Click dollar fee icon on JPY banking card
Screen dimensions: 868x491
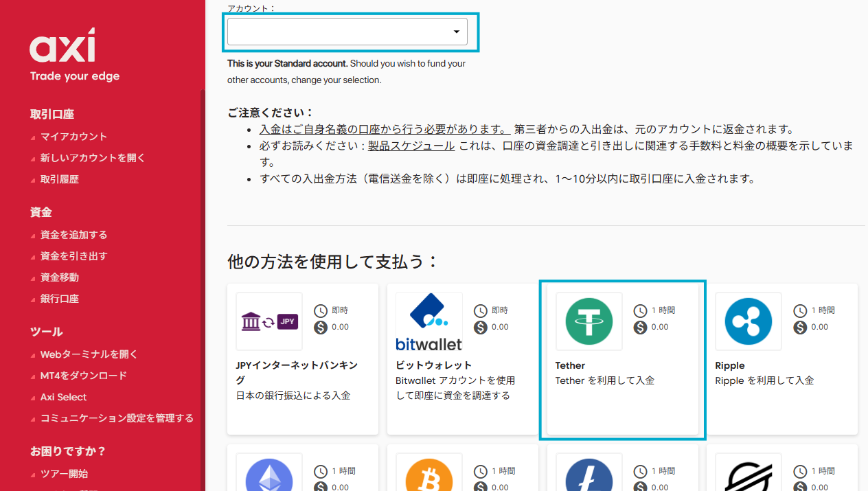click(x=321, y=328)
